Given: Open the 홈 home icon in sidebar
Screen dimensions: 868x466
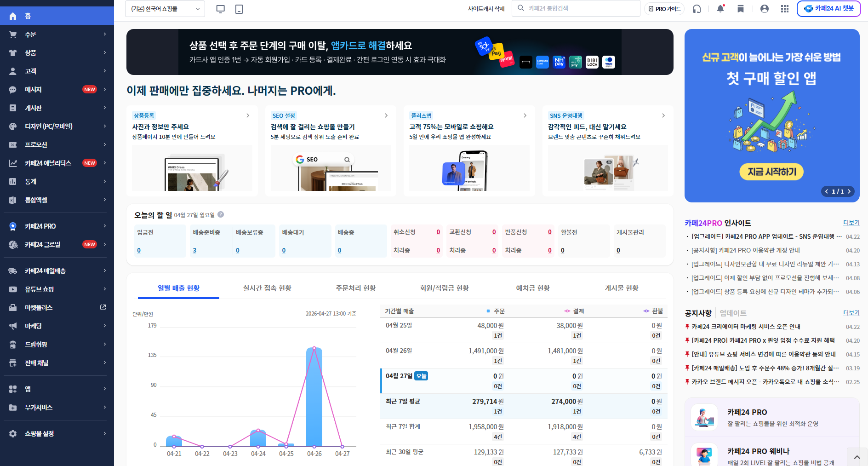Looking at the screenshot, I should (13, 16).
